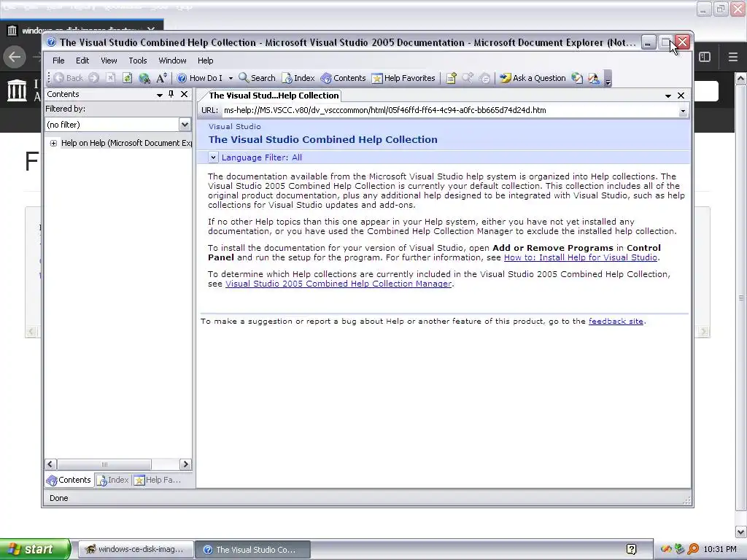
Task: Open Help Favorites from the toolbar
Action: [403, 78]
